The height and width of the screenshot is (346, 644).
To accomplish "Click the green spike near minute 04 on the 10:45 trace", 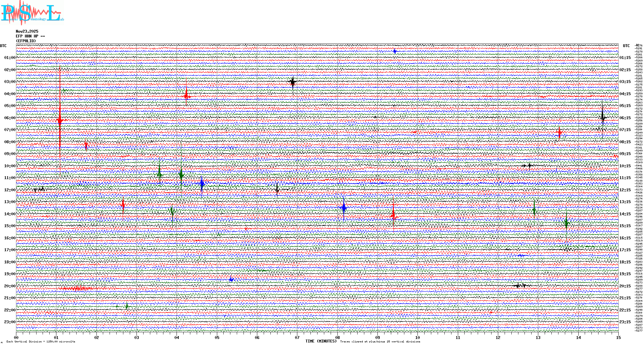I will click(x=181, y=175).
